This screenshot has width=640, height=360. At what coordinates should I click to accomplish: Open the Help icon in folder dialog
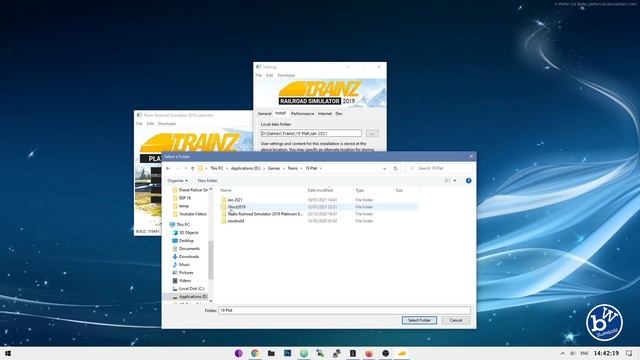pos(469,180)
